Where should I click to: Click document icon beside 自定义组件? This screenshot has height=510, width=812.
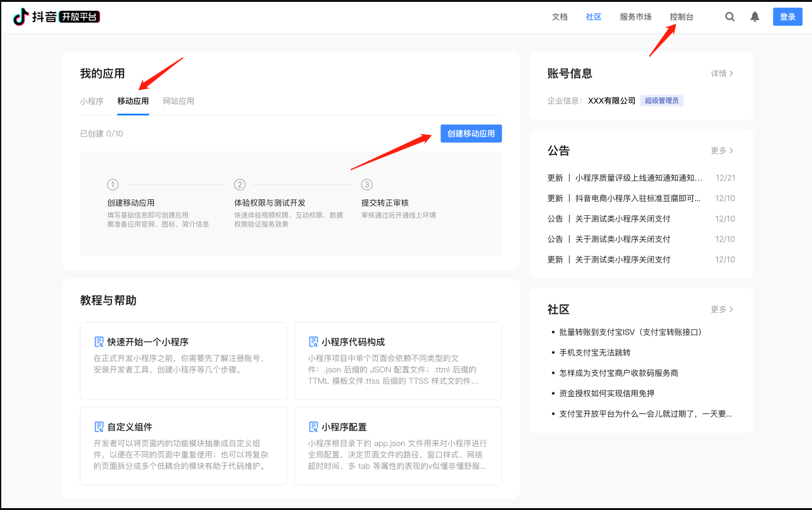tap(99, 427)
